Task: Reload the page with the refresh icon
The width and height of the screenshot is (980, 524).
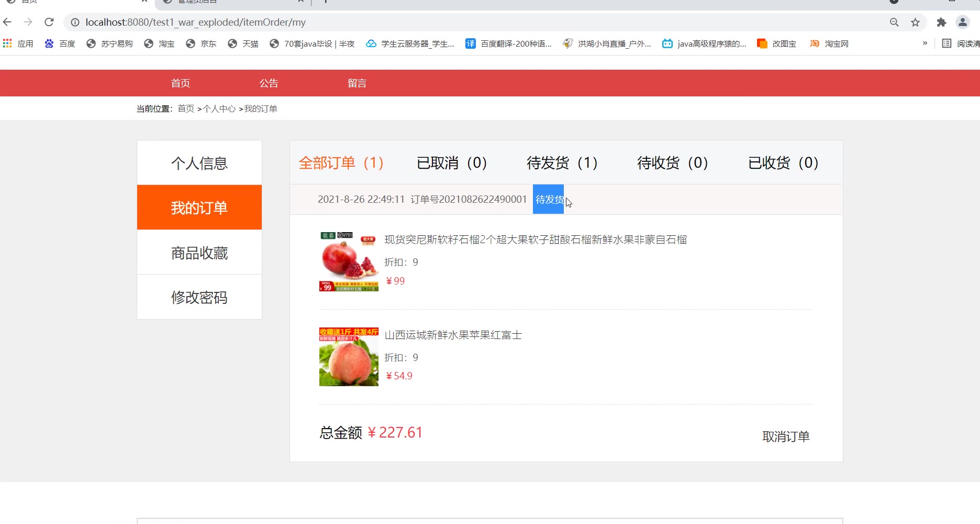Action: point(49,22)
